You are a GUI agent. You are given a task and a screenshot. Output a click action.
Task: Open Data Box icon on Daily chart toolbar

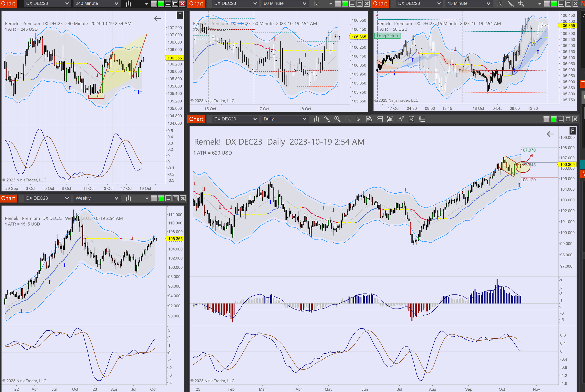[369, 119]
